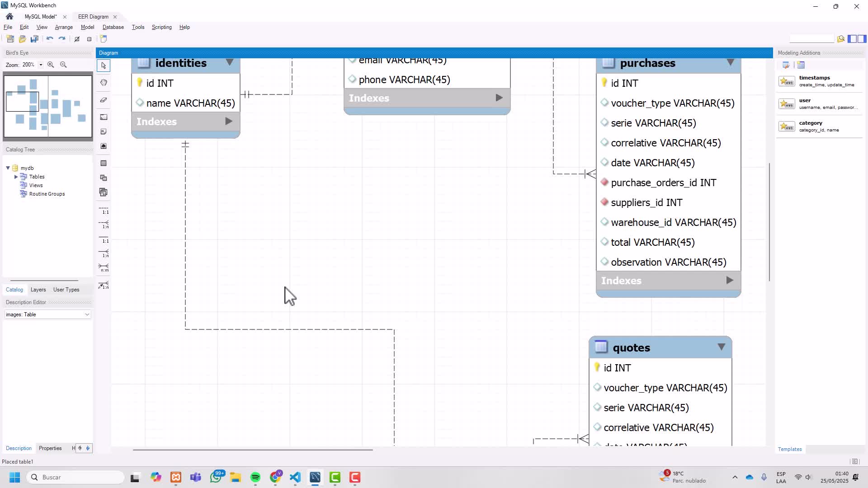Open Spotify from the taskbar
The image size is (868, 488).
pos(255,478)
